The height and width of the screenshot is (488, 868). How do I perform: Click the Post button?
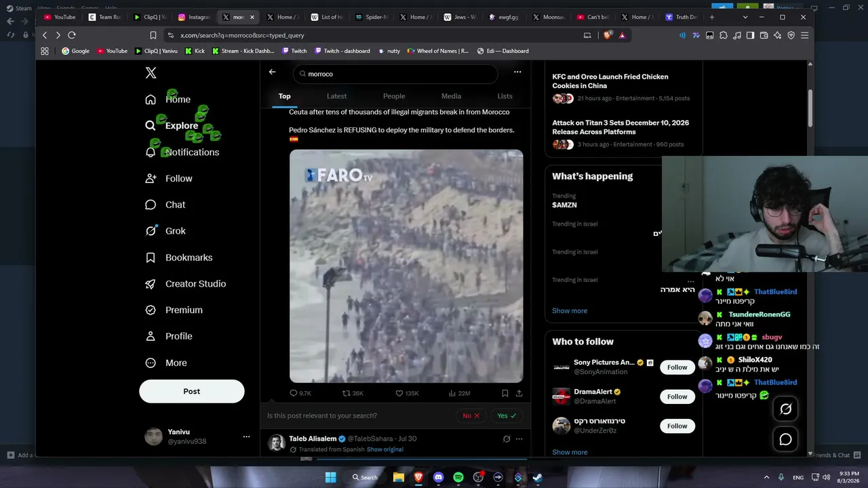tap(192, 391)
